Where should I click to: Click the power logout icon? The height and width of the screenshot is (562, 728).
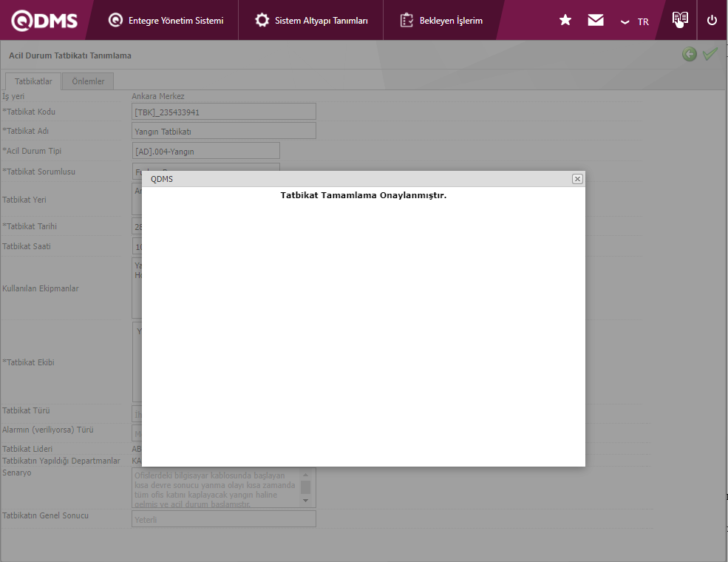click(712, 20)
